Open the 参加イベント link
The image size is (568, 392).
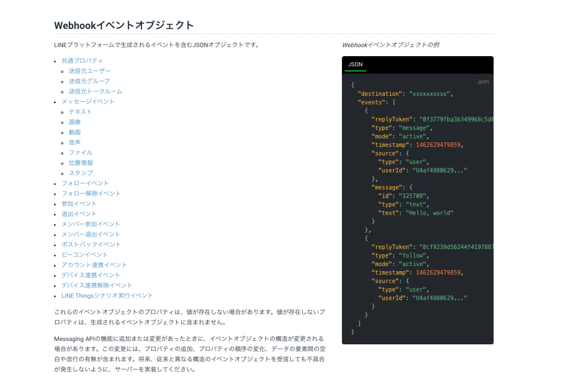[x=79, y=204]
